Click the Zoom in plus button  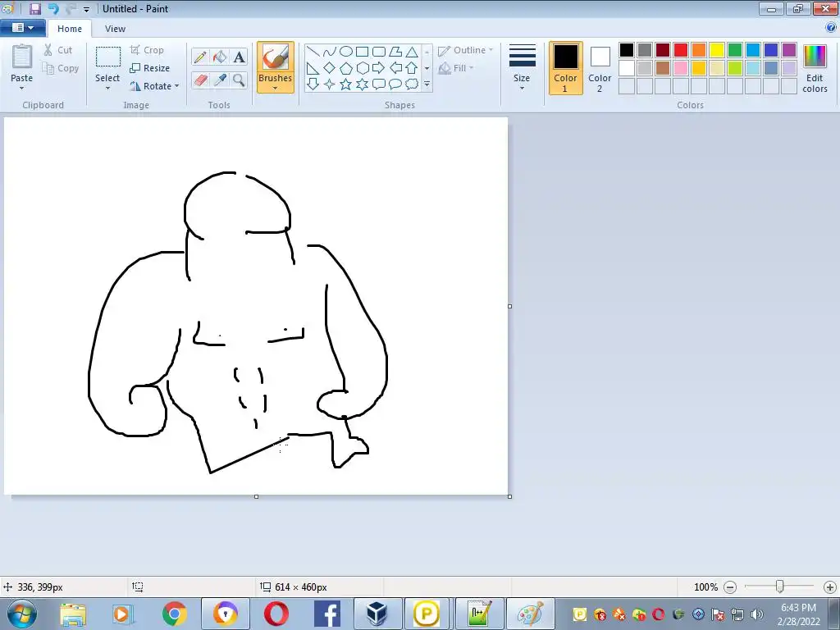(x=830, y=587)
